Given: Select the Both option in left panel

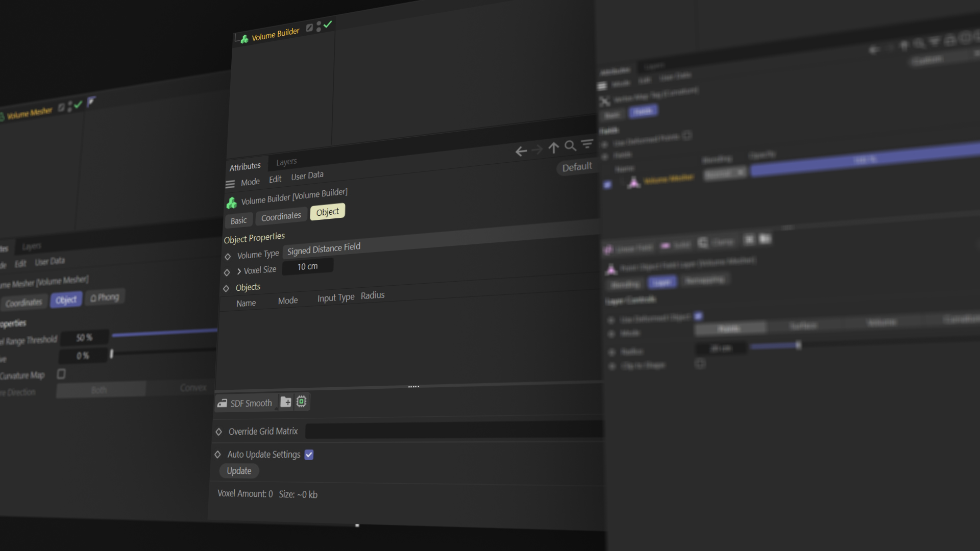Looking at the screenshot, I should pos(100,390).
